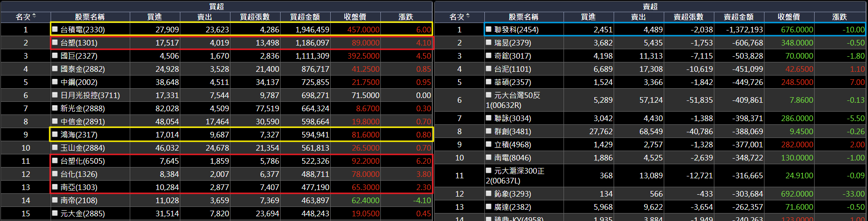Image resolution: width=868 pixels, height=221 pixels.
Task: Click the 買超金額 column header
Action: pyautogui.click(x=305, y=17)
